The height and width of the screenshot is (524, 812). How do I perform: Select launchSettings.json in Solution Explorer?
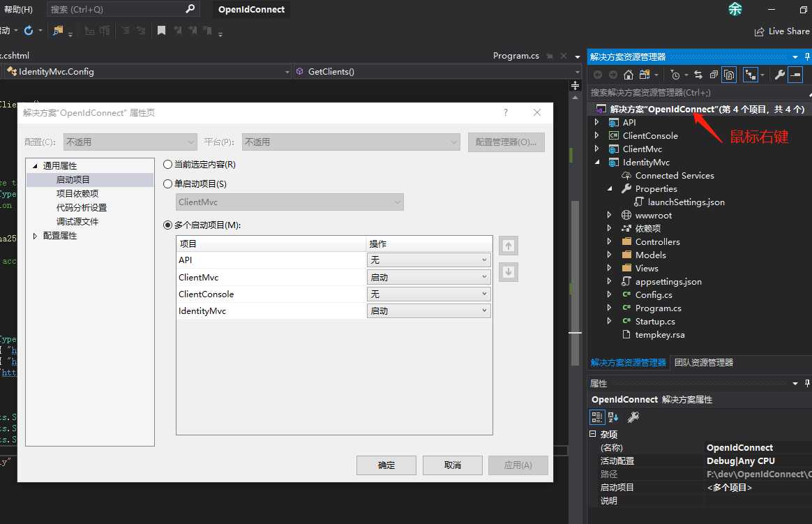[x=686, y=202]
